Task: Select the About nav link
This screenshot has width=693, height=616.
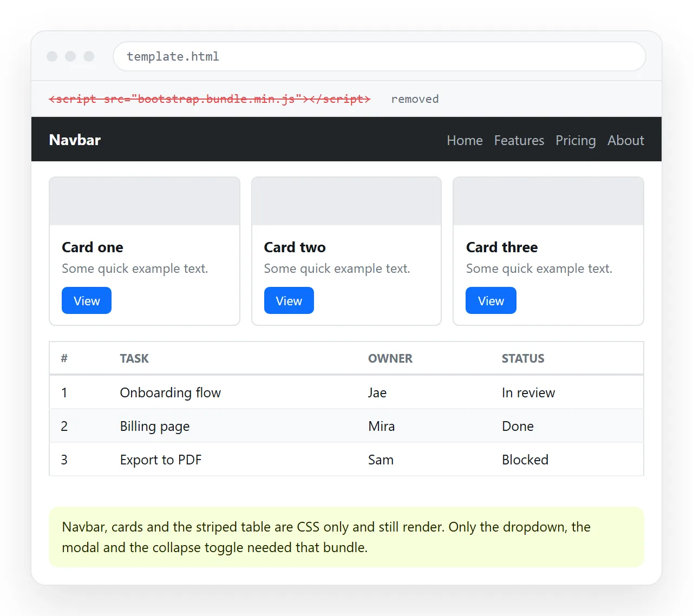Action: pyautogui.click(x=625, y=141)
